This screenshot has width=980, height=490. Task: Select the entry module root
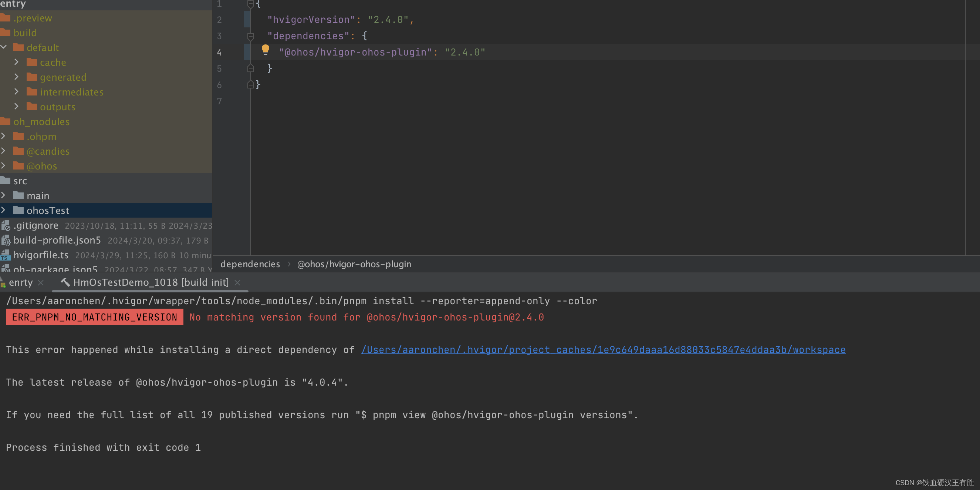[x=13, y=4]
